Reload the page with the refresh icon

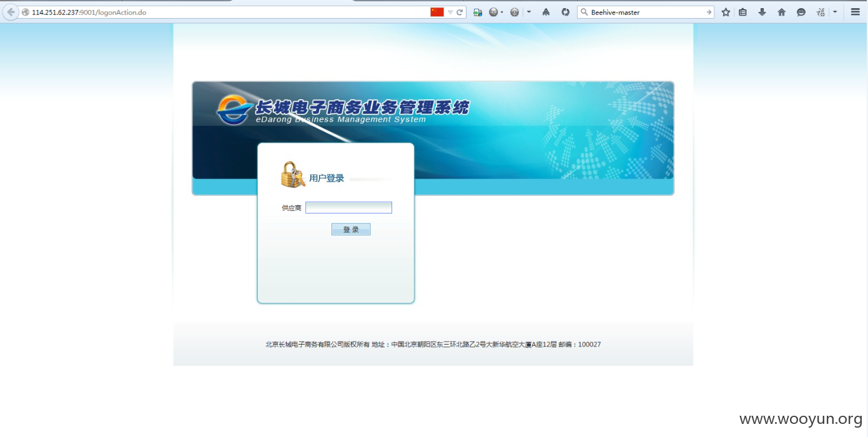pyautogui.click(x=460, y=12)
